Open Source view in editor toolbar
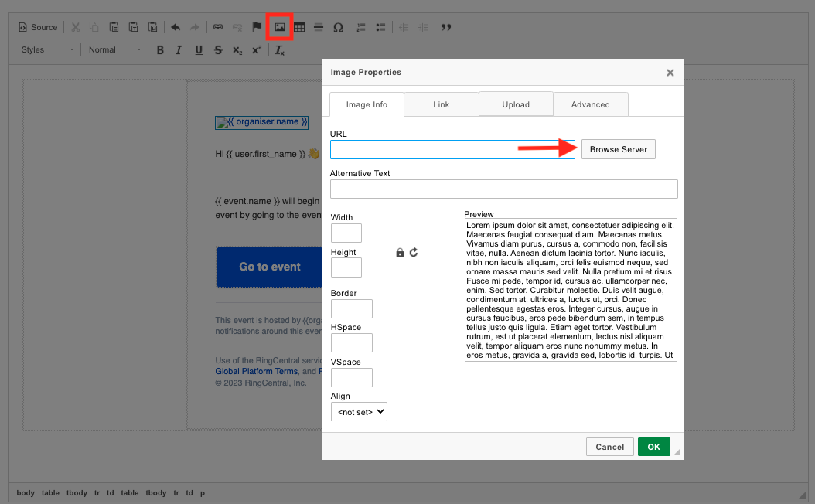This screenshot has height=504, width=815. click(38, 27)
